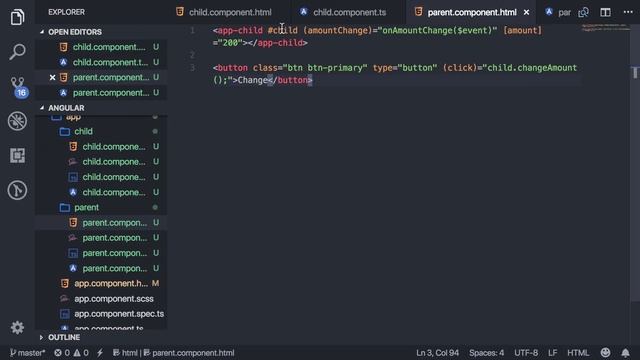This screenshot has width=640, height=360.
Task: Open the Debug view
Action: pyautogui.click(x=17, y=121)
